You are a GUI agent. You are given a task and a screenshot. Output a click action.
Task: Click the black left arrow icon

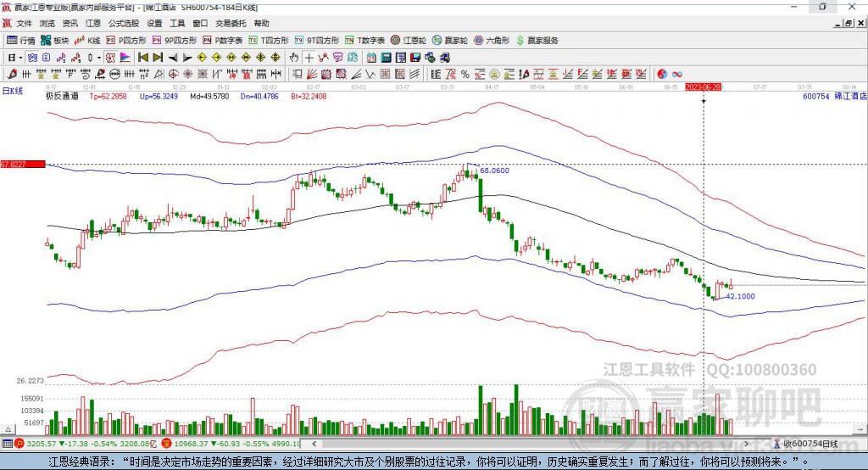pyautogui.click(x=173, y=58)
